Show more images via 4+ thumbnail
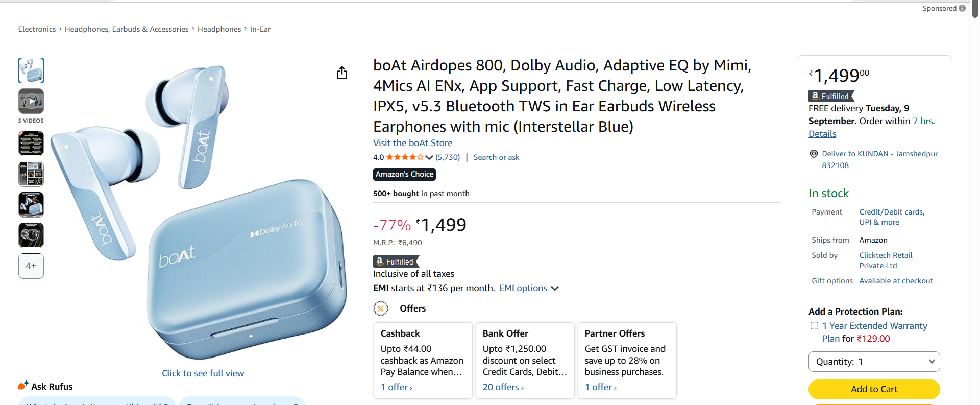 pyautogui.click(x=31, y=266)
